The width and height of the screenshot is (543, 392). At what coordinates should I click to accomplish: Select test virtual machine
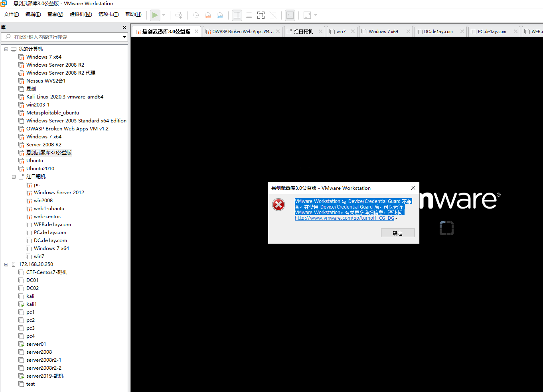tap(30, 384)
